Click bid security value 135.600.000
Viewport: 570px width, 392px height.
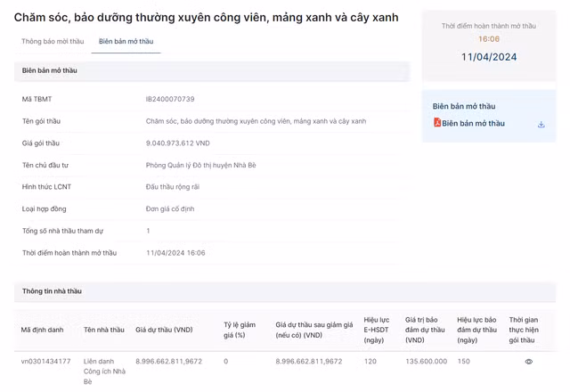(x=426, y=362)
